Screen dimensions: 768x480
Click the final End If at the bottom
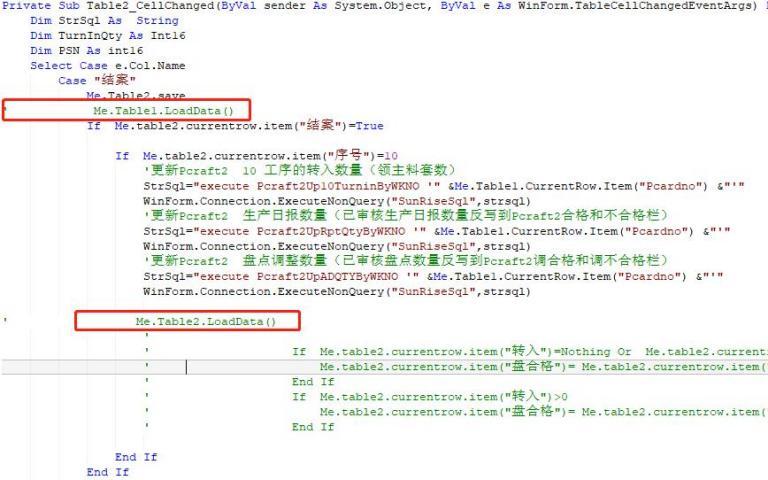pos(107,472)
